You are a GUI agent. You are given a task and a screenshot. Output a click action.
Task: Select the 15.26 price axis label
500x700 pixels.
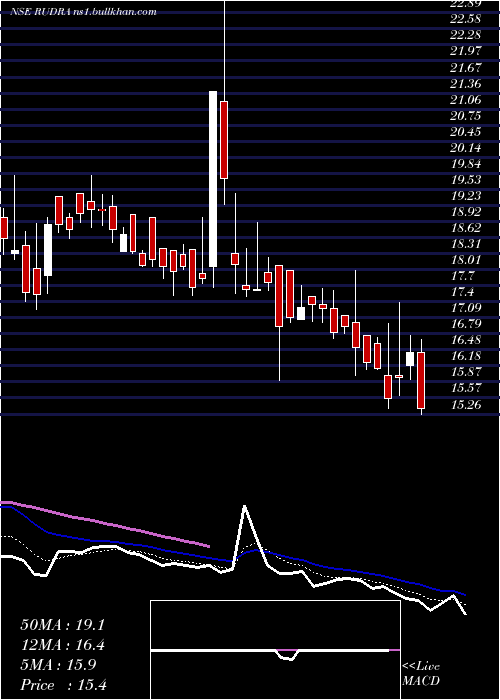[466, 405]
